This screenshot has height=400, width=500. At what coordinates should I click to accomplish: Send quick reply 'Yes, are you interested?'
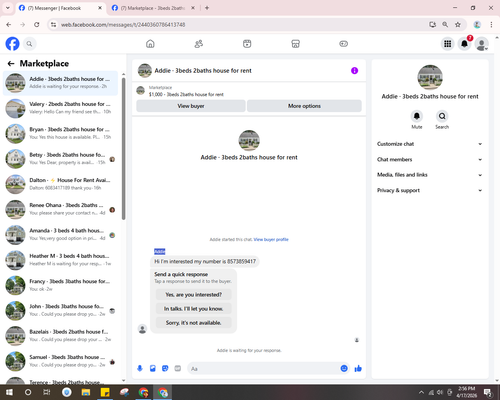point(194,295)
